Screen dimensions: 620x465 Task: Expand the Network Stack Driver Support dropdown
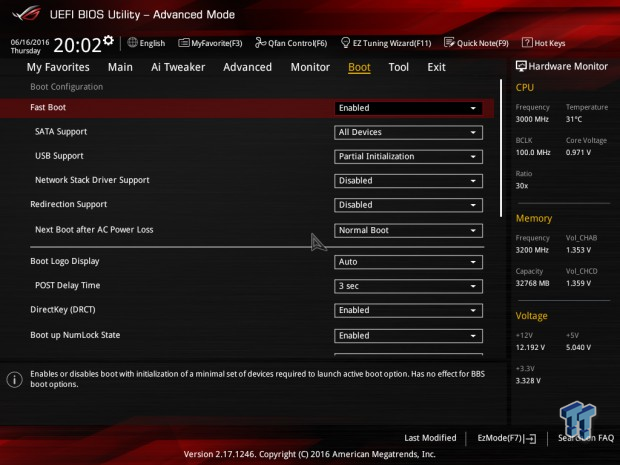pyautogui.click(x=408, y=181)
